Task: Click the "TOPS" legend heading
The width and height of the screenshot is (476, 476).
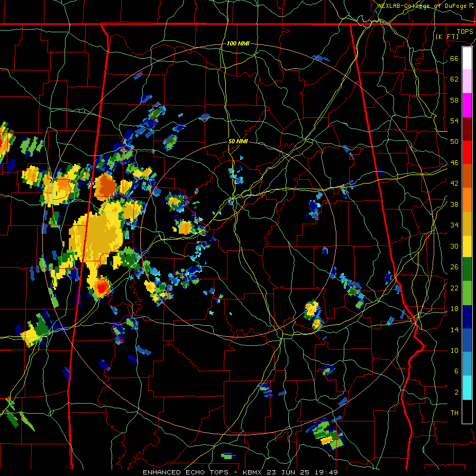Action: 465,31
